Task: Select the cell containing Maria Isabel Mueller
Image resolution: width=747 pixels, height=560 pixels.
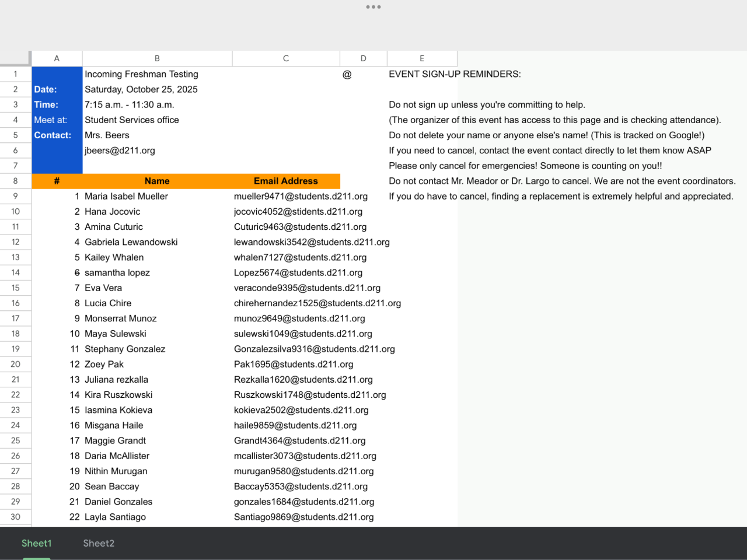Action: coord(127,197)
